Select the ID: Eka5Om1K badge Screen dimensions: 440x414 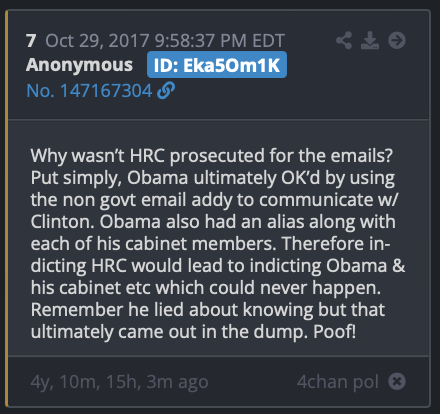point(217,65)
